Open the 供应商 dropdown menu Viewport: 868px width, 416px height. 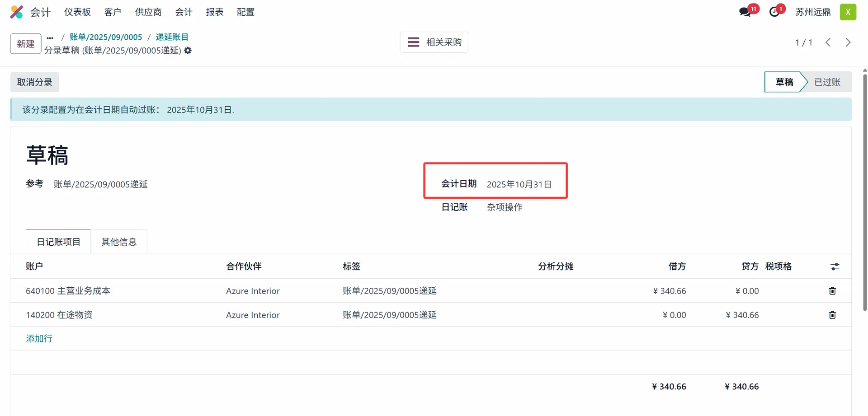(148, 12)
